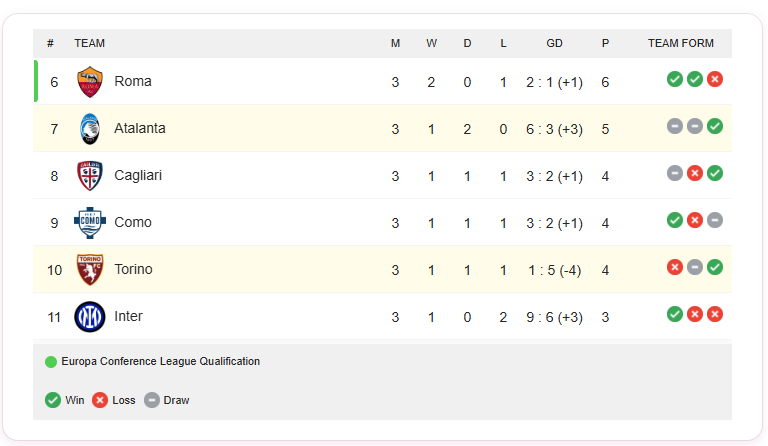Click the Atalanta club crest icon
The height and width of the screenshot is (446, 768).
coord(90,129)
